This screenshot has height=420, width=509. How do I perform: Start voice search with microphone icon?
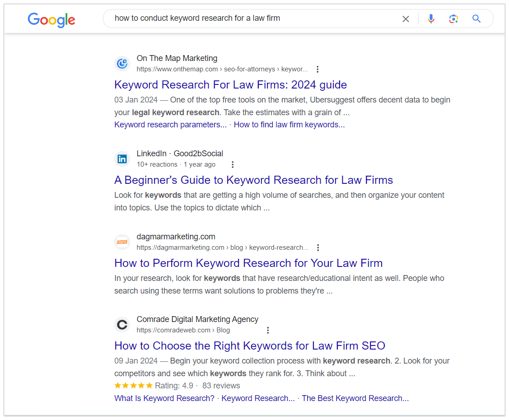pos(431,19)
